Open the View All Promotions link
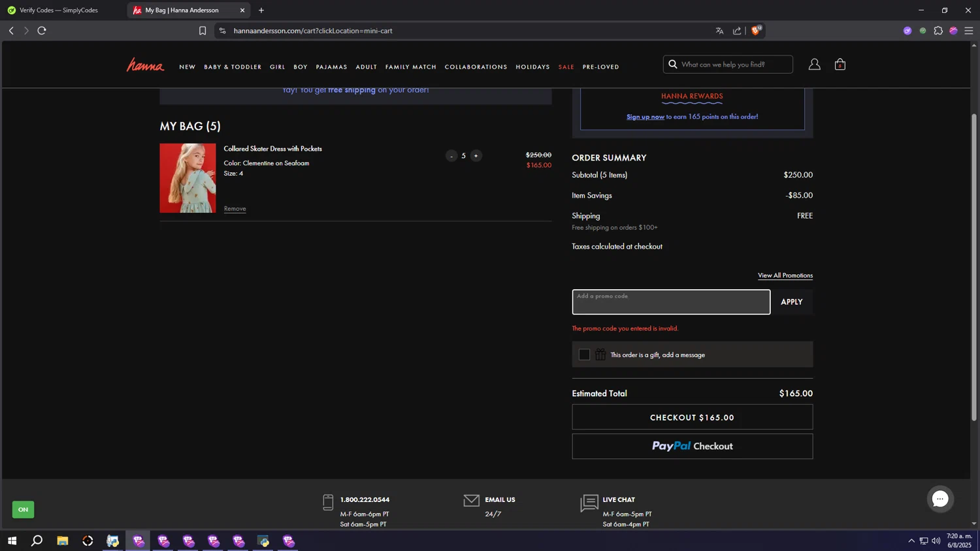This screenshot has width=980, height=551. pos(785,275)
